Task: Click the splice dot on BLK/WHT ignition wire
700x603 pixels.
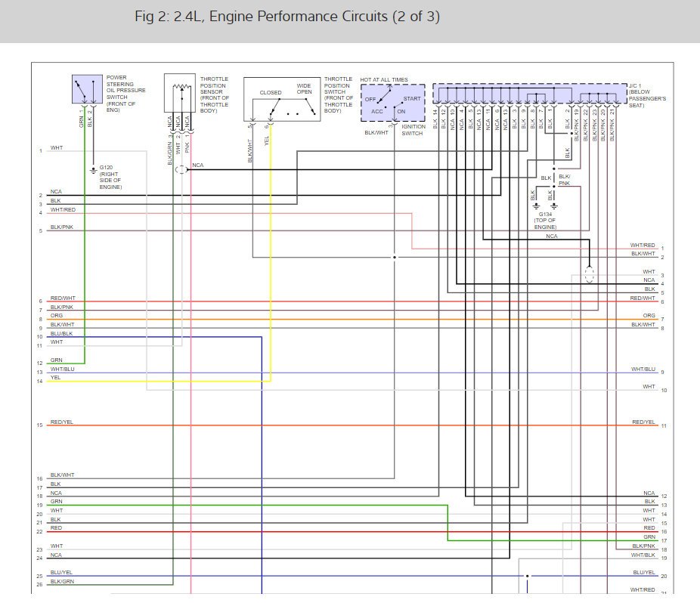Action: [x=394, y=257]
